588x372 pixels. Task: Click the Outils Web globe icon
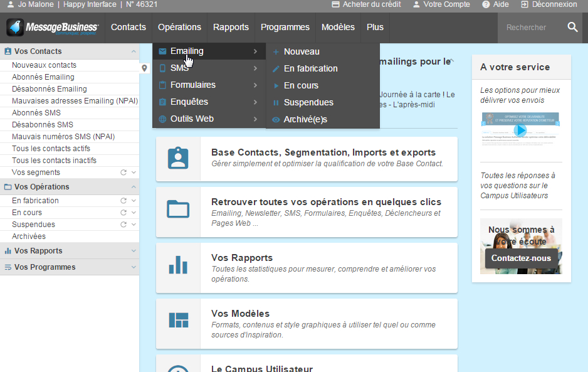[162, 119]
